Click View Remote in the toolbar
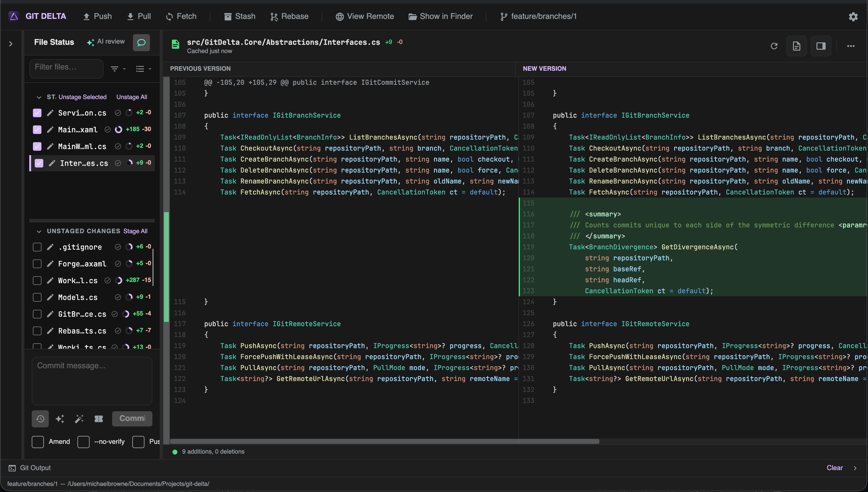The height and width of the screenshot is (492, 868). tap(365, 16)
